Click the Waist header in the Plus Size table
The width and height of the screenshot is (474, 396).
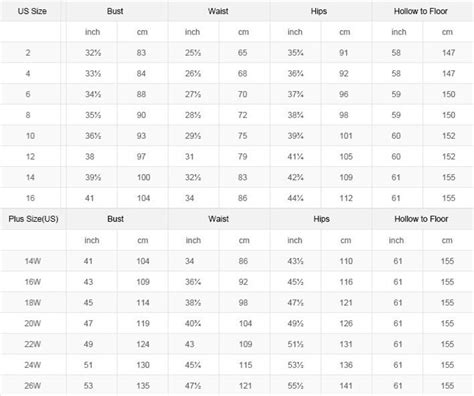coord(218,219)
